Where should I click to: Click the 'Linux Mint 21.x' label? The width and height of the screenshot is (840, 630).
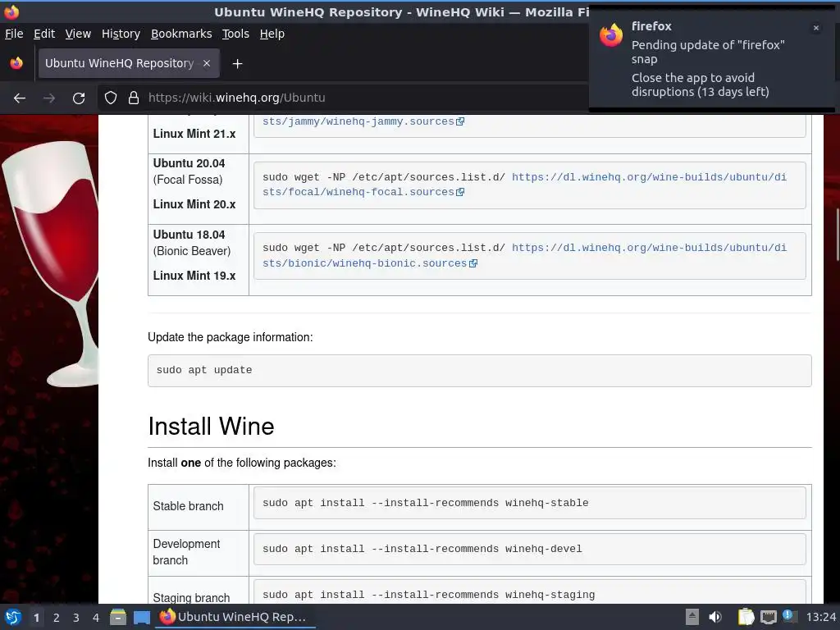pyautogui.click(x=194, y=134)
